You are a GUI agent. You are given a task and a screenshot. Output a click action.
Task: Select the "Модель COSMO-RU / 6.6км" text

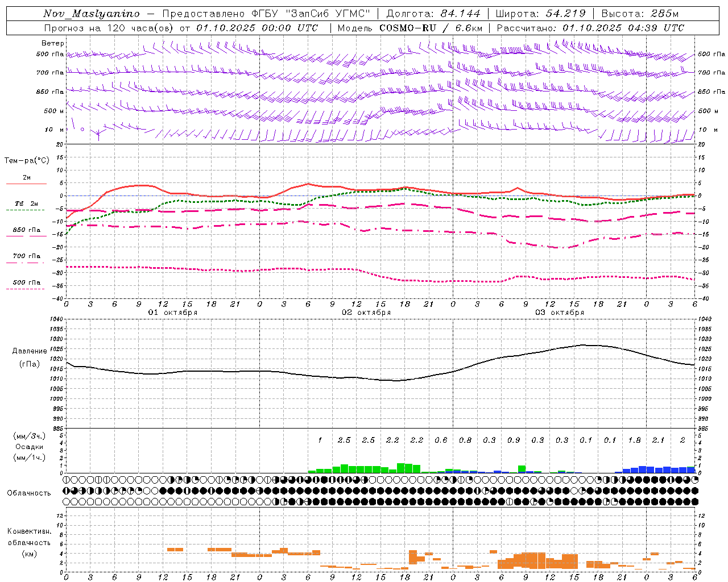pyautogui.click(x=410, y=28)
